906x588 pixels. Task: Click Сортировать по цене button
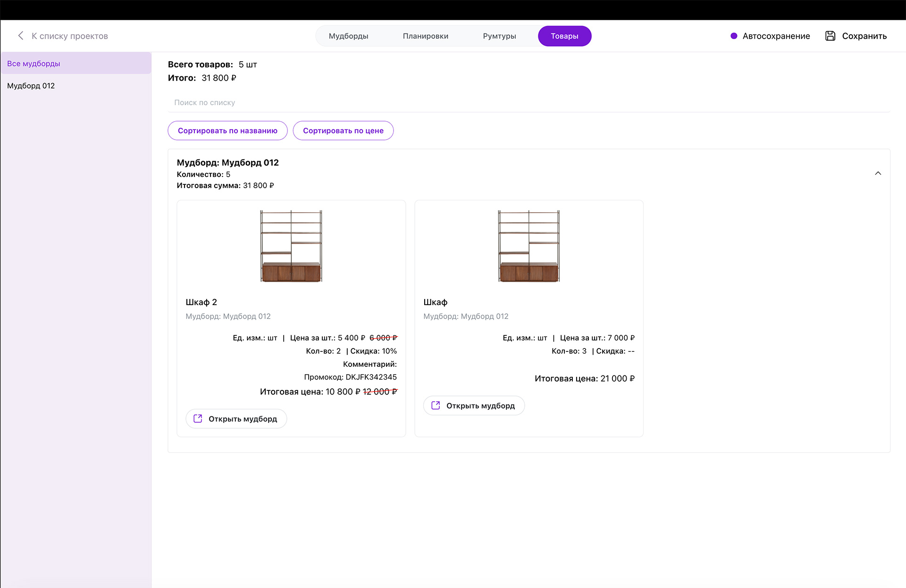click(343, 131)
